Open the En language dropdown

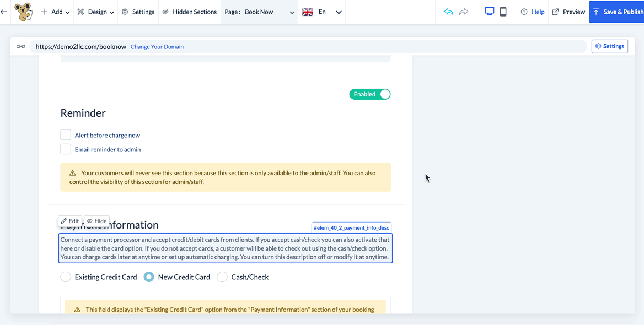point(322,12)
